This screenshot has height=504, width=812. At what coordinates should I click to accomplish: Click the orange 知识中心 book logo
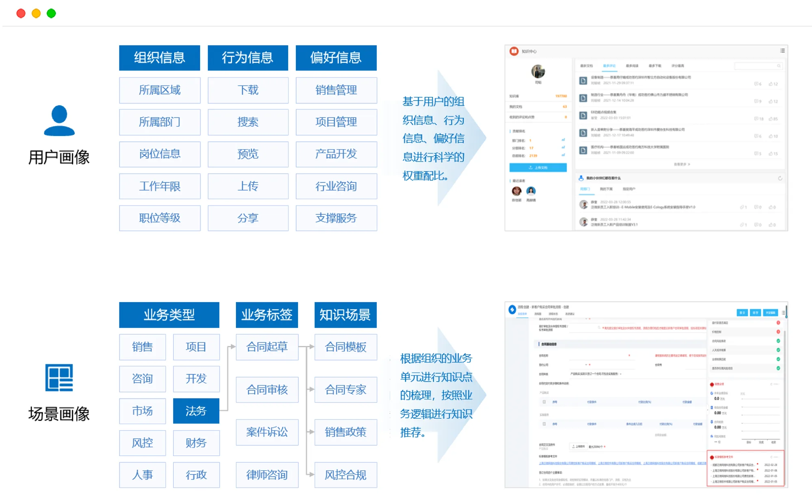[x=514, y=51]
